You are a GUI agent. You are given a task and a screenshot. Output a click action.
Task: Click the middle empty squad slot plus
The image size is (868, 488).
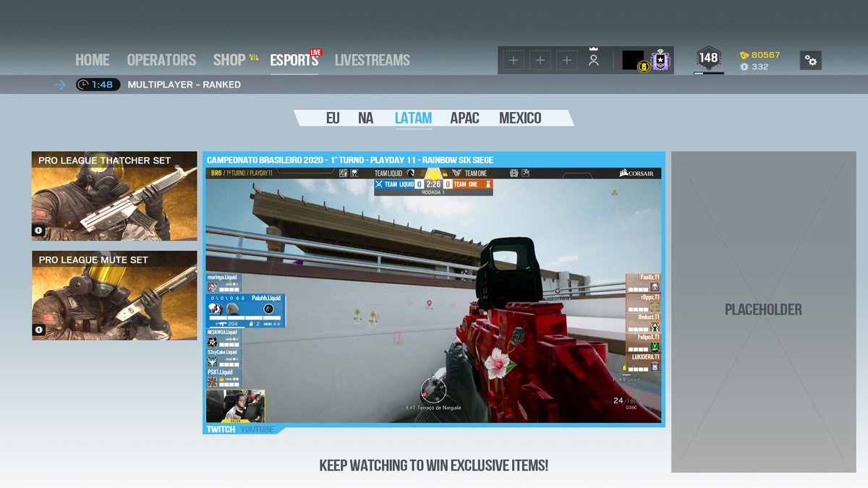(540, 61)
